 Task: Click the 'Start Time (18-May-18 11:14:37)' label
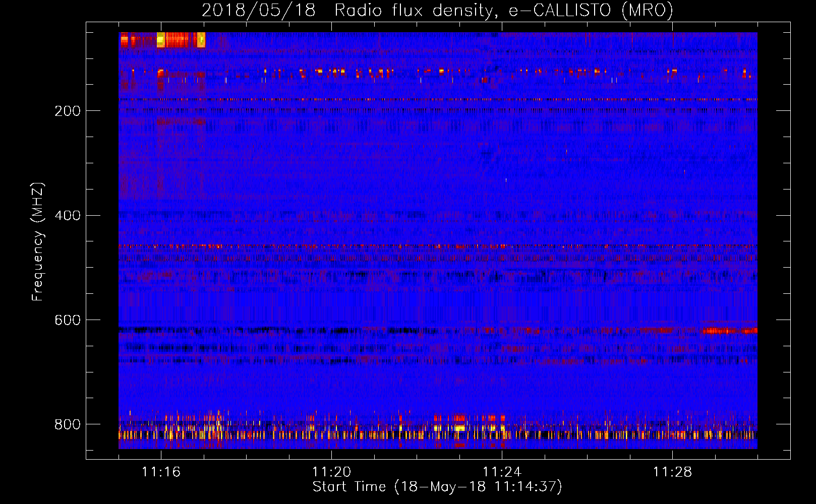pos(437,487)
